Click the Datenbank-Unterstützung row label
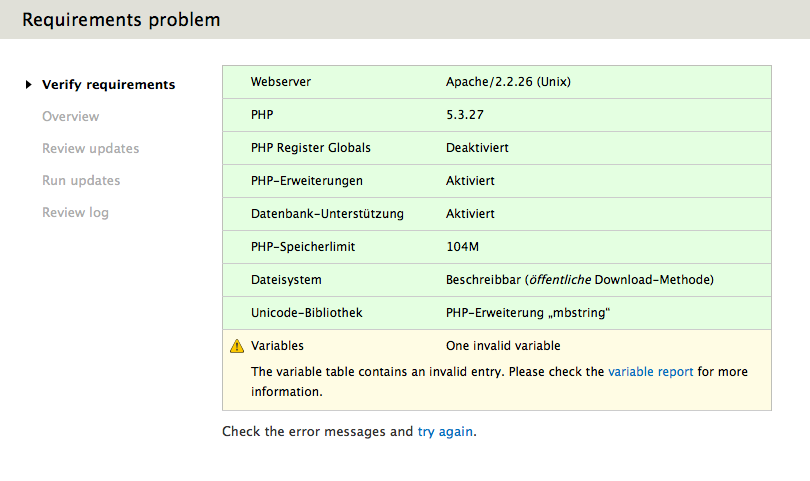This screenshot has height=481, width=810. 326,214
